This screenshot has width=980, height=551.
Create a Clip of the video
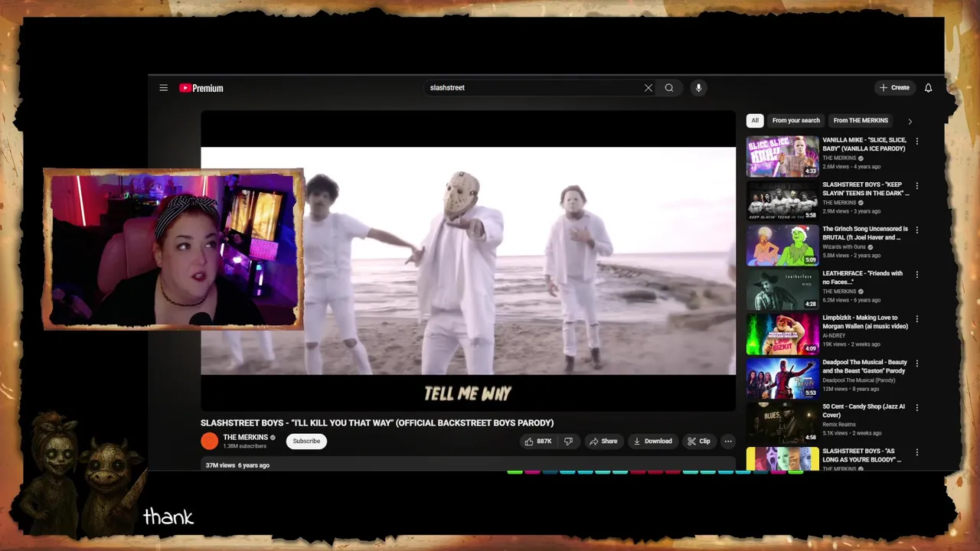tap(699, 442)
